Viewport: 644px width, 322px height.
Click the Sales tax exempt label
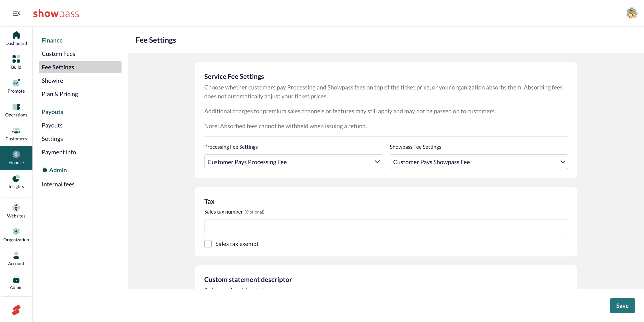pos(237,244)
